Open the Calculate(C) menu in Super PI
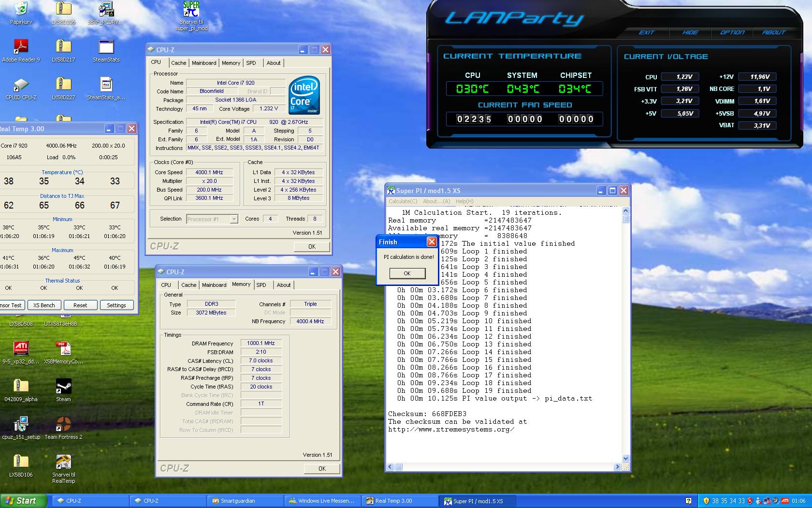 point(403,201)
